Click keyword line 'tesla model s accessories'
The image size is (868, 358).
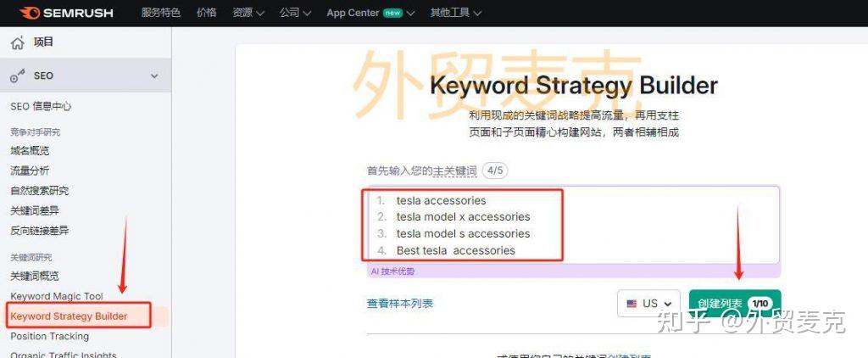point(464,233)
